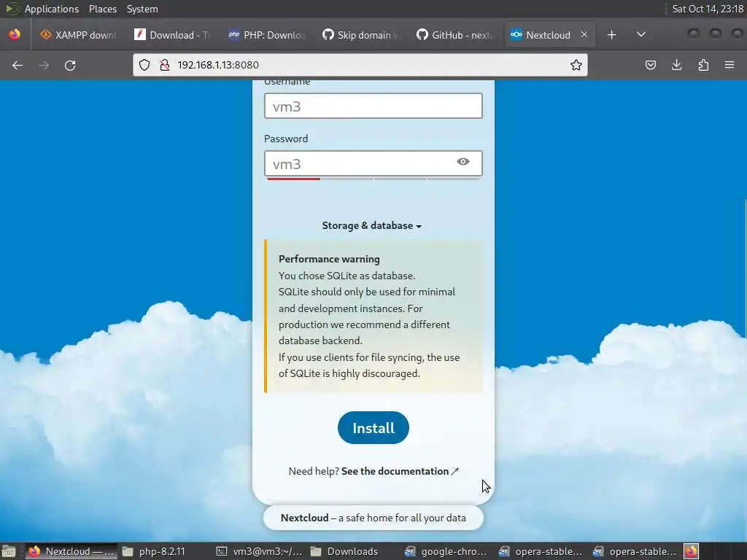Expand the Storage & database section
This screenshot has width=747, height=560.
coord(371,226)
